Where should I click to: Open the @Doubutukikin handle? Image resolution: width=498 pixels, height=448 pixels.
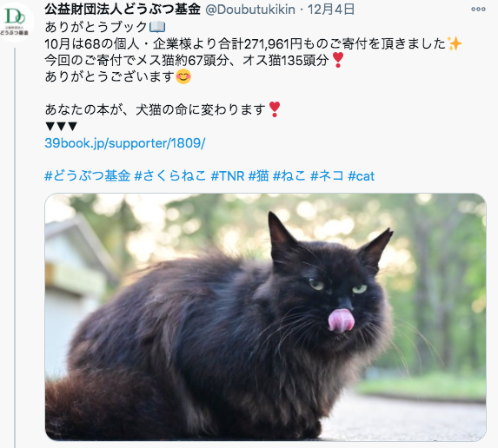coord(250,10)
